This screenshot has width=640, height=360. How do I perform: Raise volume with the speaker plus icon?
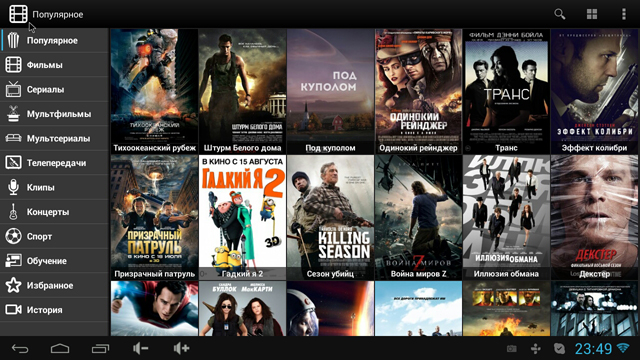tap(181, 348)
